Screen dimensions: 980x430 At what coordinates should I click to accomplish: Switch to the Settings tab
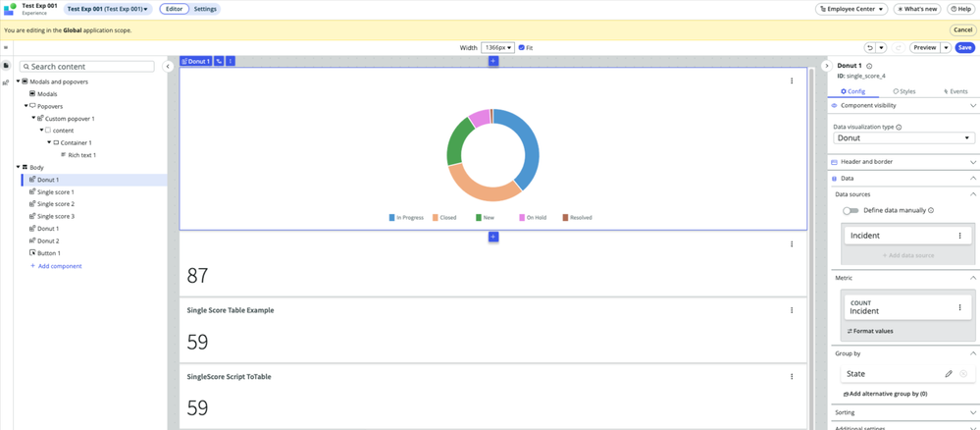point(205,10)
